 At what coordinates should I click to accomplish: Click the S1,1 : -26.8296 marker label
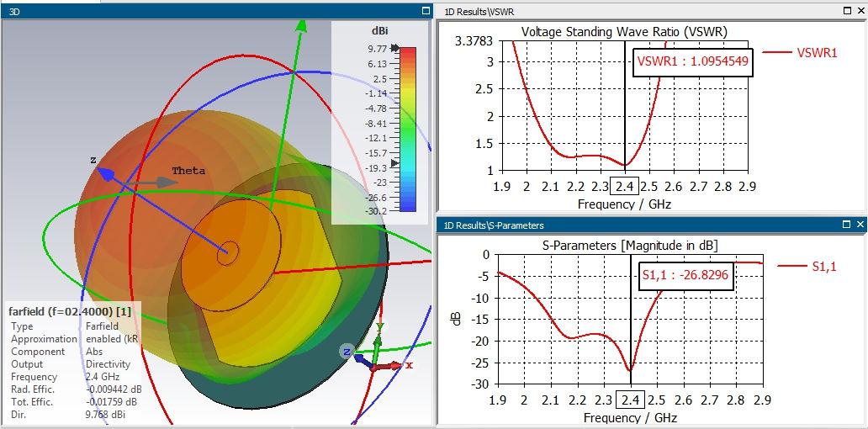click(x=686, y=274)
